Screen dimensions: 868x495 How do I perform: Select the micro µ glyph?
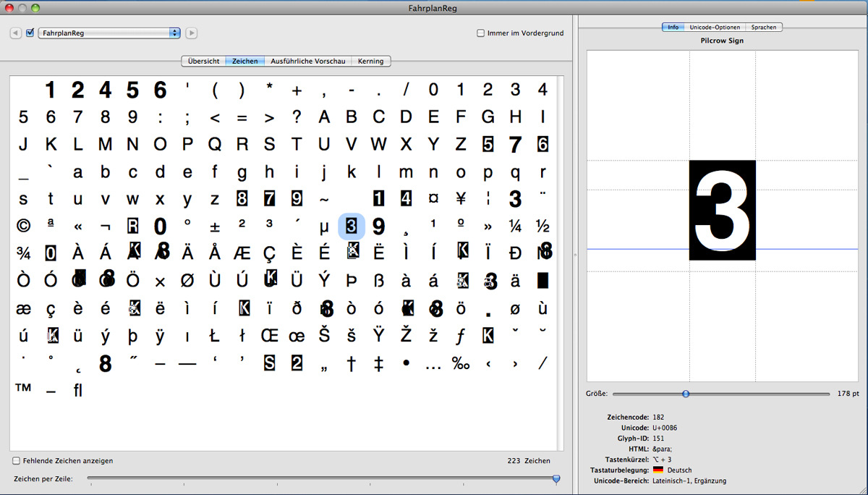[324, 227]
